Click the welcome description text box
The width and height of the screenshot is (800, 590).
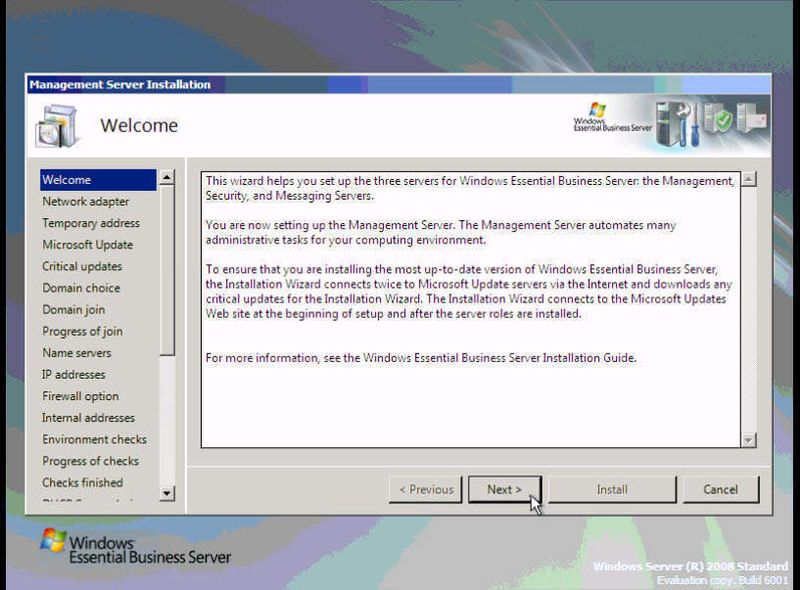click(470, 310)
